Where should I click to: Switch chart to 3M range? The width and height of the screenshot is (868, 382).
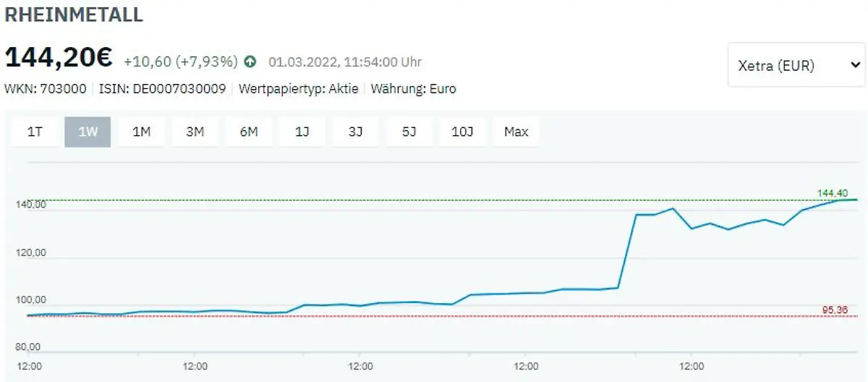[x=195, y=132]
